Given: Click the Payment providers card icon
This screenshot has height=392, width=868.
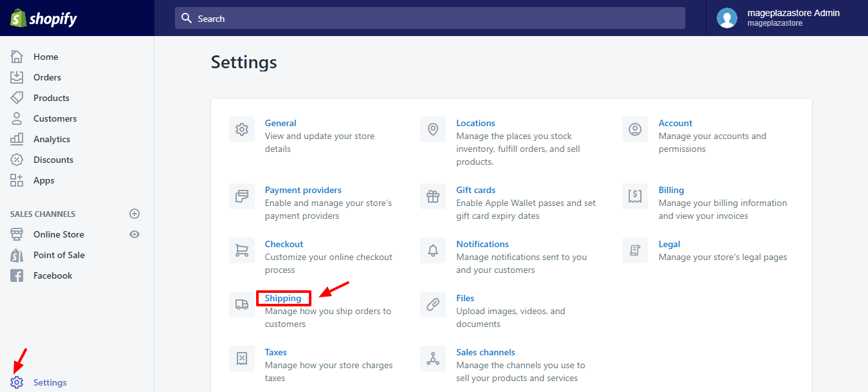Looking at the screenshot, I should [242, 196].
